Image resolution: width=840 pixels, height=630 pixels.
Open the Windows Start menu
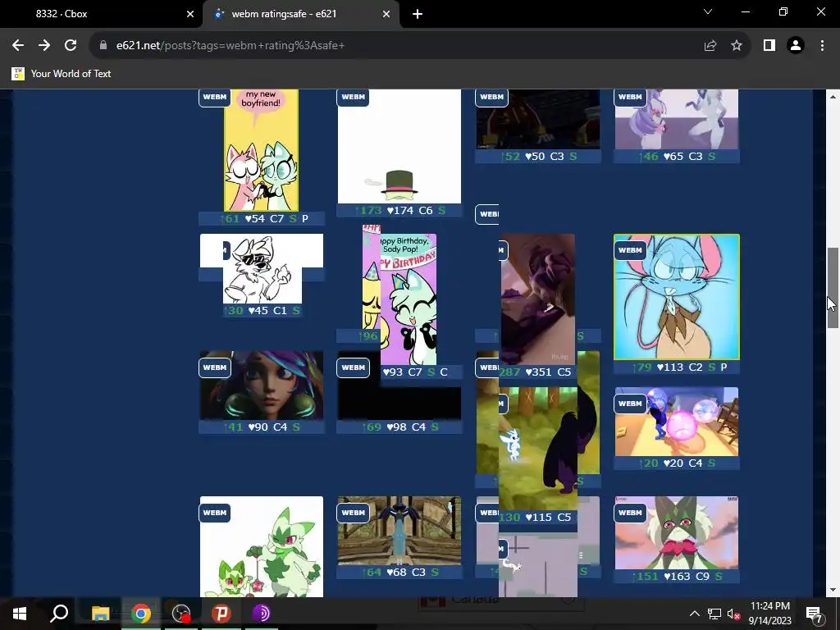(x=20, y=614)
